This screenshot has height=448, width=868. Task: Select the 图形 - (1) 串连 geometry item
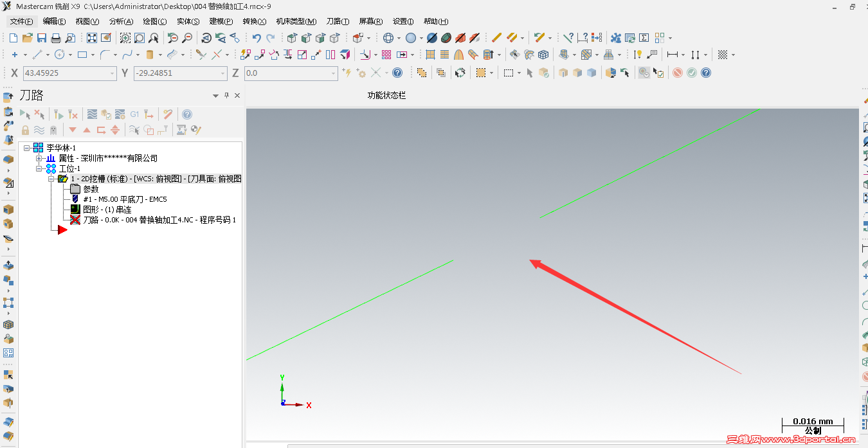[100, 210]
